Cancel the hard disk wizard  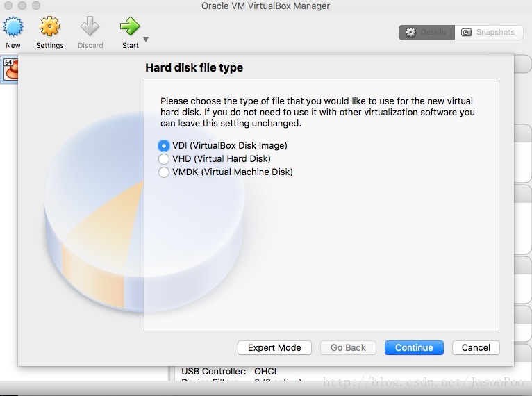coord(476,348)
